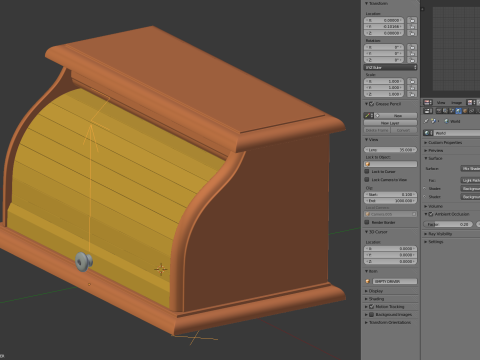Open the image editor type selector icon
Image resolution: width=480 pixels, height=360 pixels.
click(428, 103)
